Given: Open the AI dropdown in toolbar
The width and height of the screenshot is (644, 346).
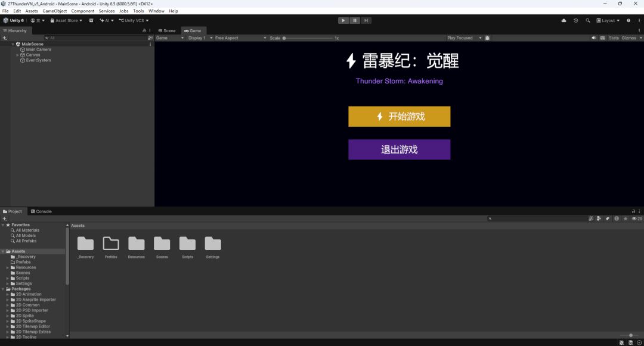Looking at the screenshot, I should 106,20.
